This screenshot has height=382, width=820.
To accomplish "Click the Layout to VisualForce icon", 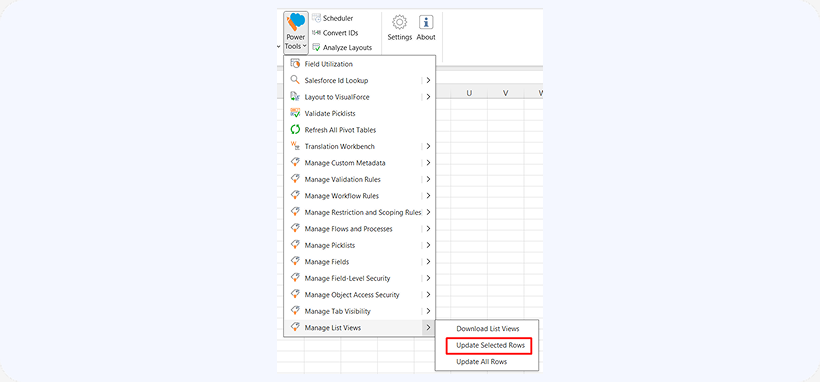I will (x=295, y=97).
